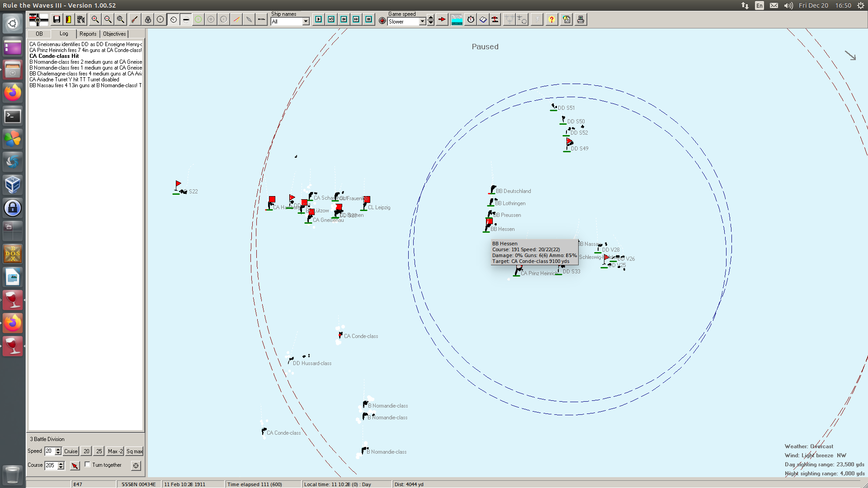This screenshot has height=488, width=868.
Task: Open the Reports tab
Action: (x=88, y=34)
